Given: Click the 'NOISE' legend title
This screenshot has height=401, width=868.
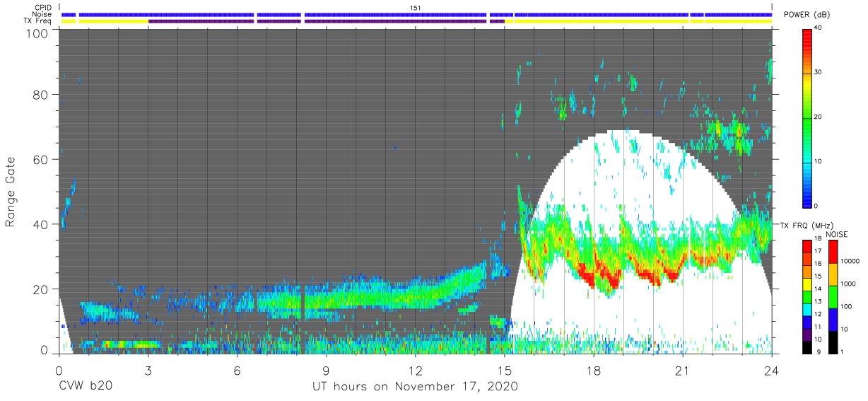Looking at the screenshot, I should (x=836, y=234).
